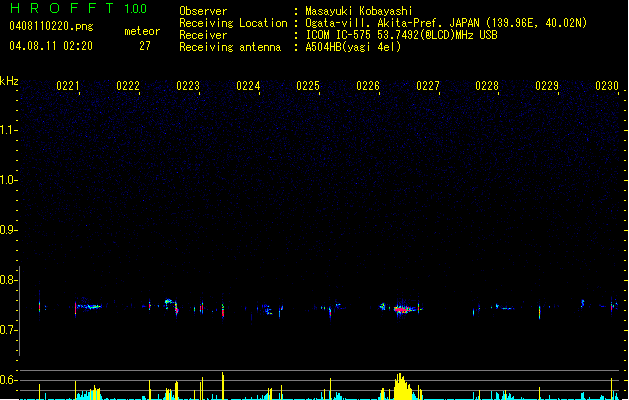Click the 0222 time marker
This screenshot has width=629, height=400.
[x=128, y=86]
